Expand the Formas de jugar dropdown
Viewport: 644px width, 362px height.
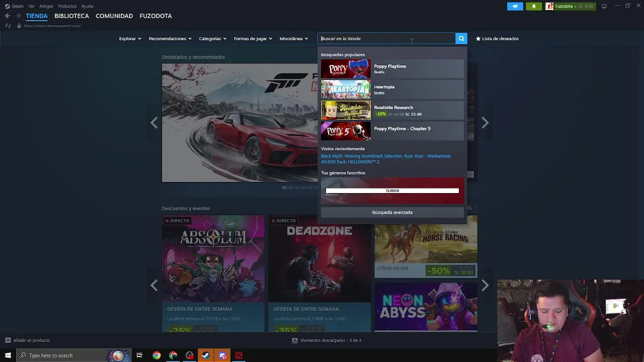coord(253,39)
